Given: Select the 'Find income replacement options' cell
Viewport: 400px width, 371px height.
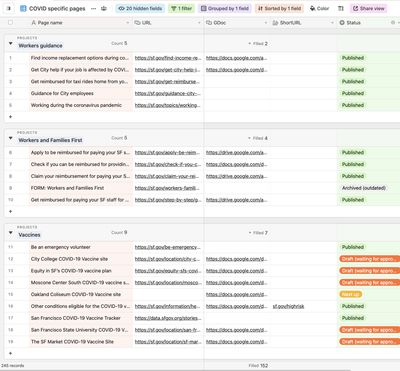Looking at the screenshot, I should pos(80,58).
